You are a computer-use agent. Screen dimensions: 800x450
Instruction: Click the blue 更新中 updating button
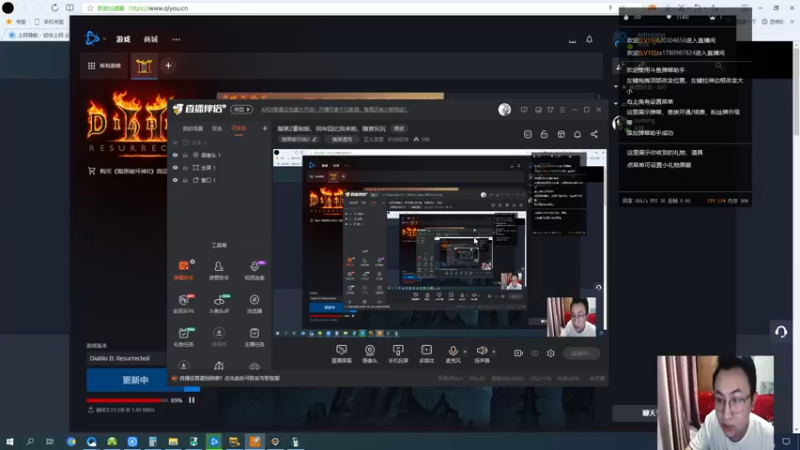tap(135, 380)
